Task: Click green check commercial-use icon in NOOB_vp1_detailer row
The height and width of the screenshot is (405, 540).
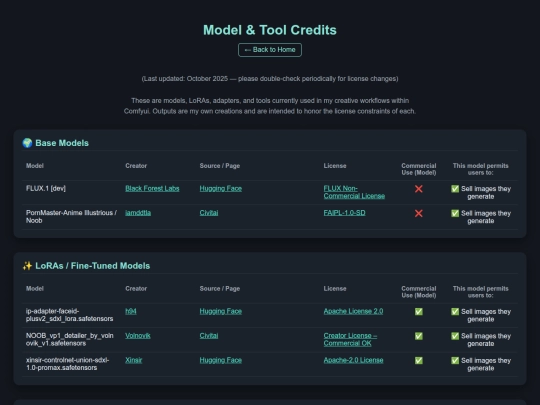Action: click(419, 336)
